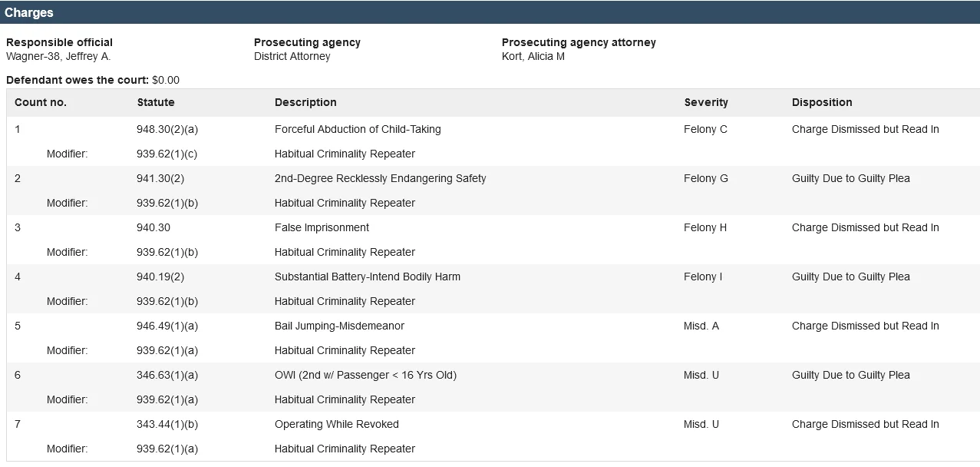This screenshot has height=467, width=980.
Task: Click the Description column header
Action: [305, 102]
